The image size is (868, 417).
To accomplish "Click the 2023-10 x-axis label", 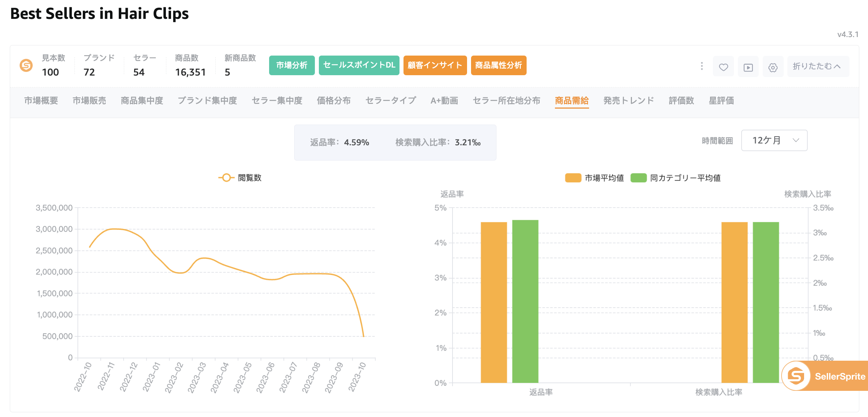I will [x=357, y=377].
